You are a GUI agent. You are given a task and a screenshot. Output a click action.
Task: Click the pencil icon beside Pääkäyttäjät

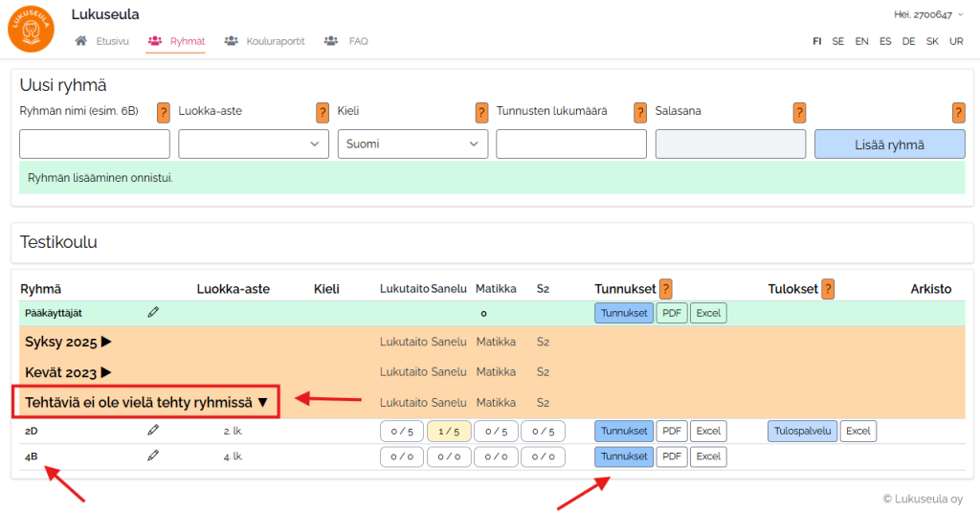click(x=153, y=312)
